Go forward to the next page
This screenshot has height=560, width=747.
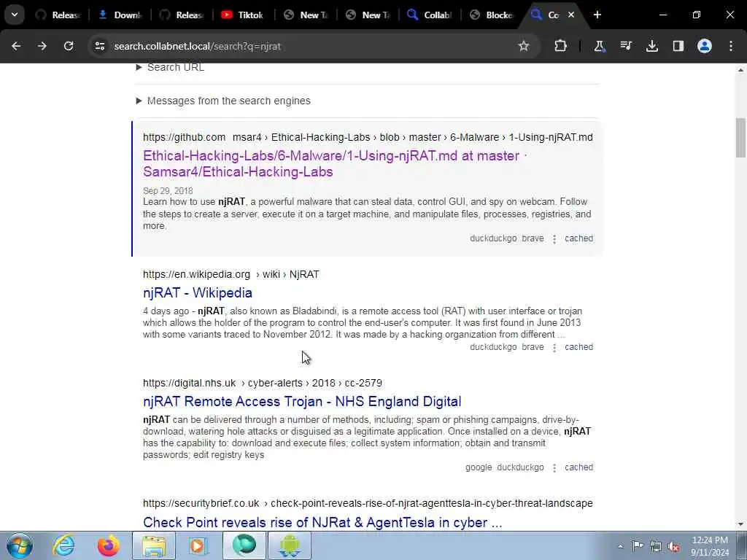point(42,46)
